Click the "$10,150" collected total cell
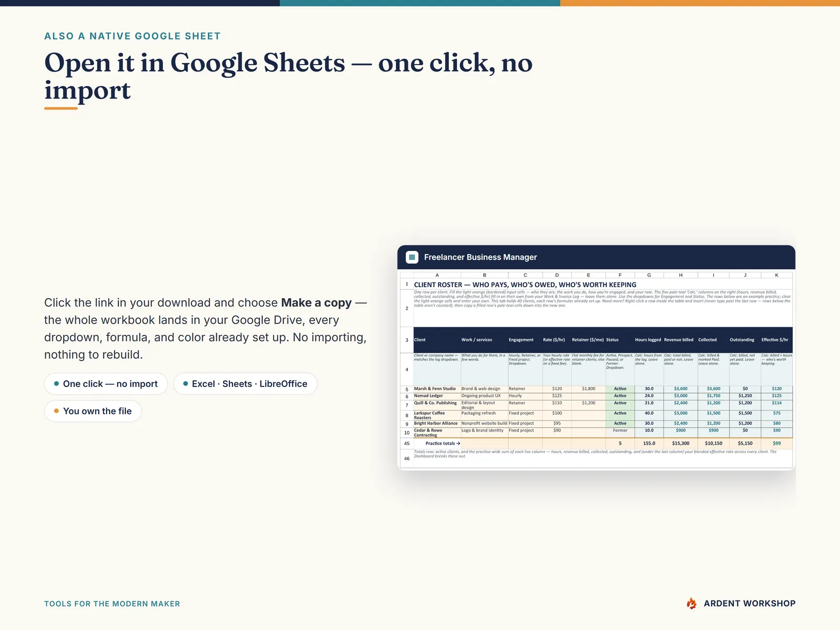Viewport: 840px width, 630px height. point(713,444)
